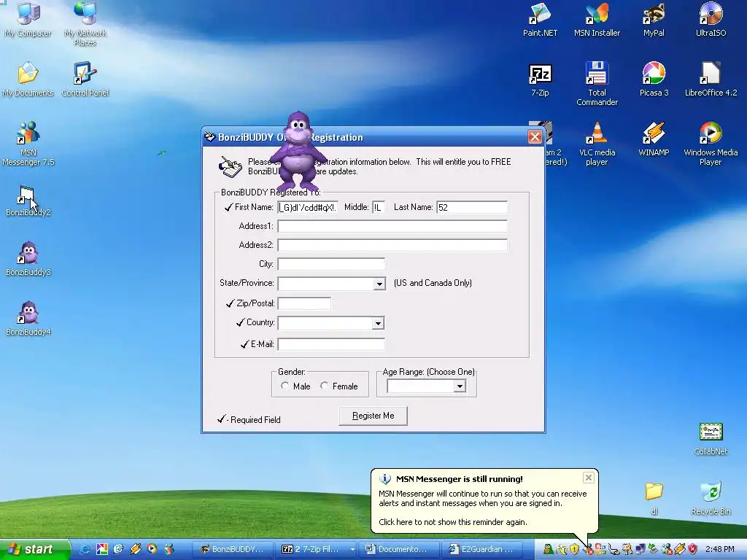
Task: Open the Start menu
Action: pyautogui.click(x=34, y=549)
